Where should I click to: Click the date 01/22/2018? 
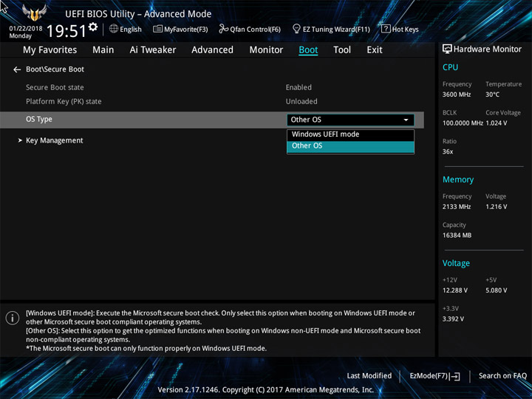pyautogui.click(x=26, y=29)
